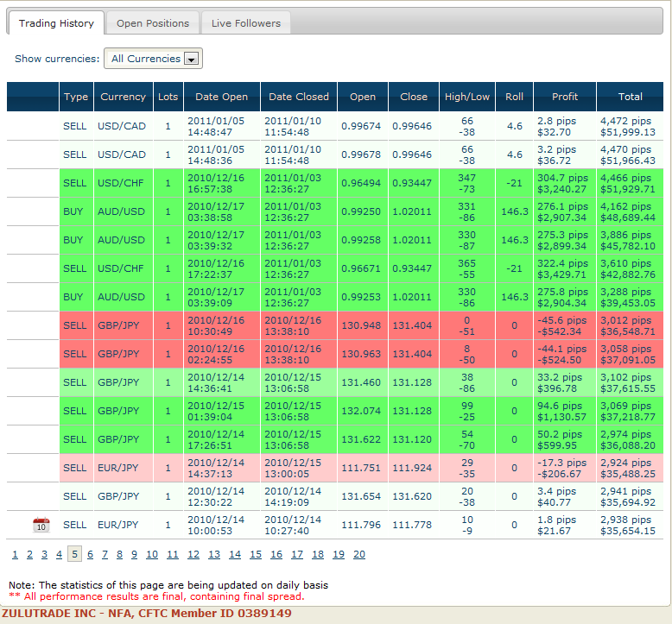Click close price 111.924 cell
This screenshot has height=624, width=672.
pos(412,468)
